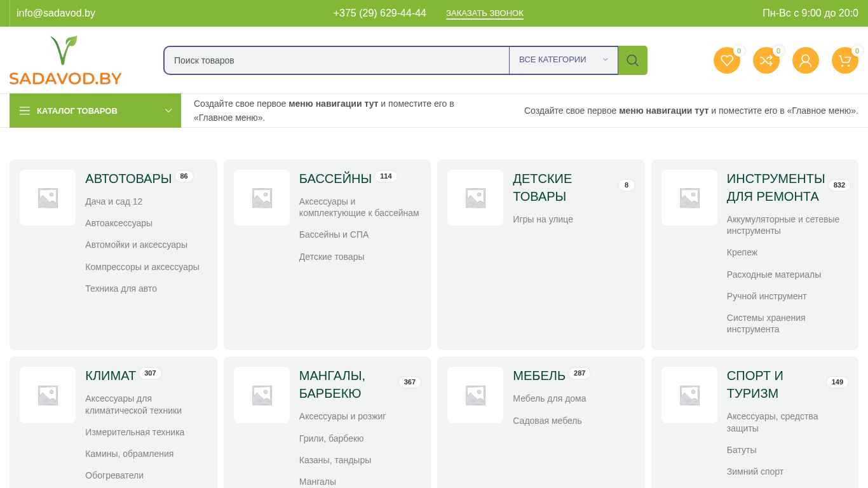Open the Автотовары category heading
The width and height of the screenshot is (868, 488).
(x=128, y=179)
